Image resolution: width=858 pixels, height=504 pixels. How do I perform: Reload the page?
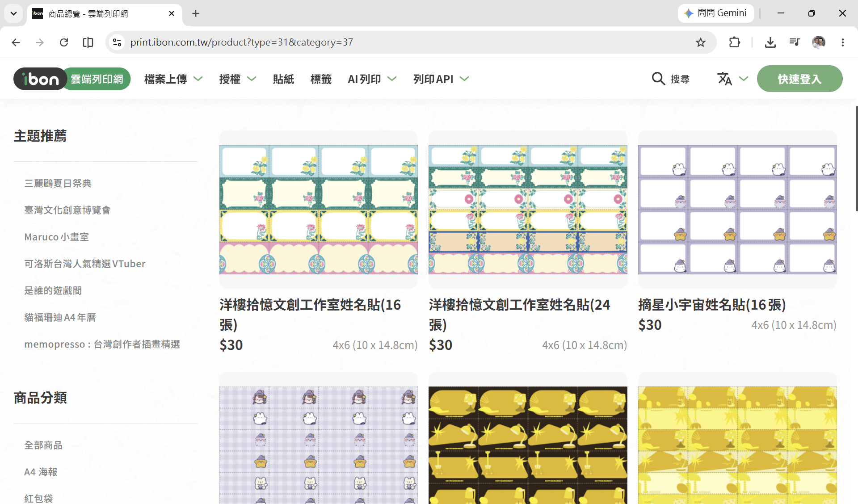point(64,42)
